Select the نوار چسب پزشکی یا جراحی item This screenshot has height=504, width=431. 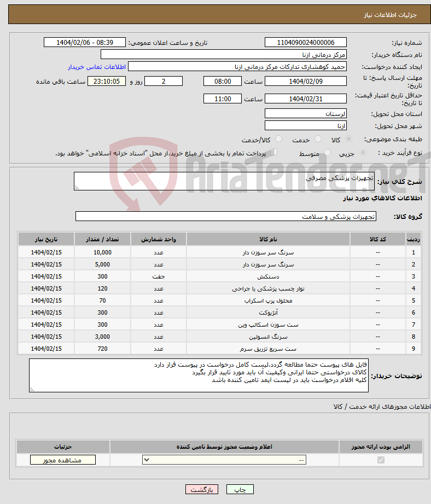point(268,288)
